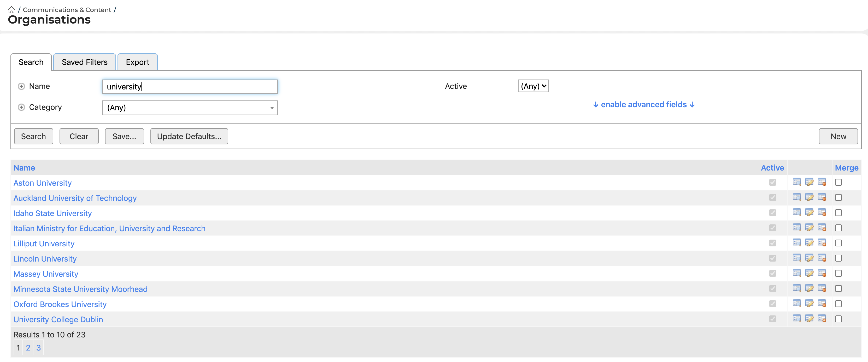Open the Export tab
The image size is (868, 362).
pos(137,62)
